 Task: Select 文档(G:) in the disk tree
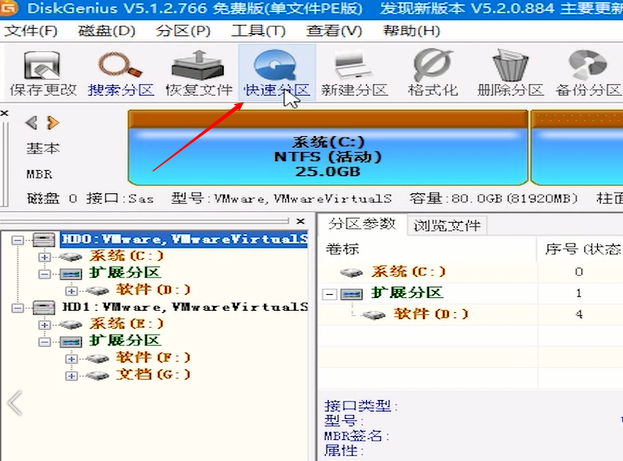pyautogui.click(x=153, y=374)
